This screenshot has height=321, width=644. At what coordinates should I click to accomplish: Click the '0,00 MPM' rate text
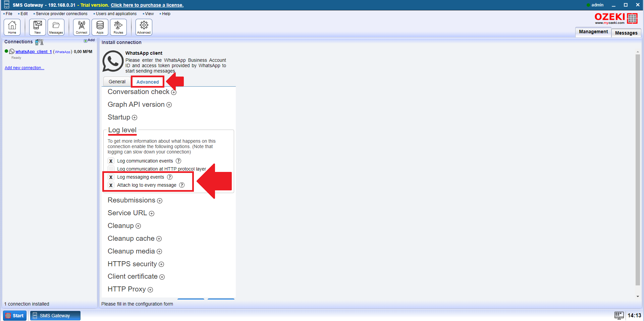click(83, 52)
